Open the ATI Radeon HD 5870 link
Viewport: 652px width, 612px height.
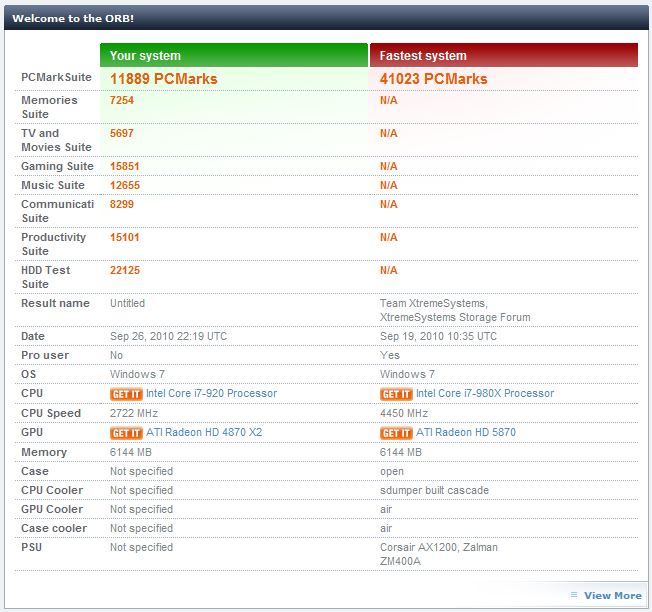point(466,432)
